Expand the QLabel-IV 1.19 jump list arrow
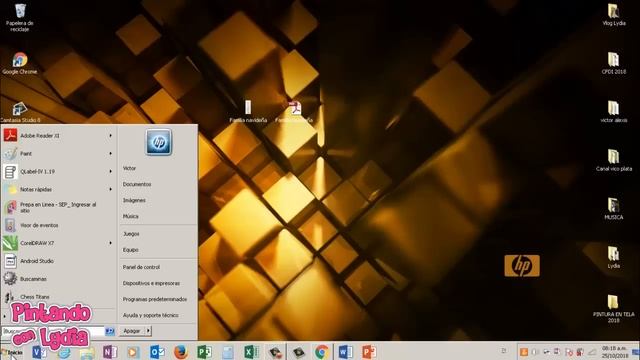640x360 pixels. click(111, 171)
